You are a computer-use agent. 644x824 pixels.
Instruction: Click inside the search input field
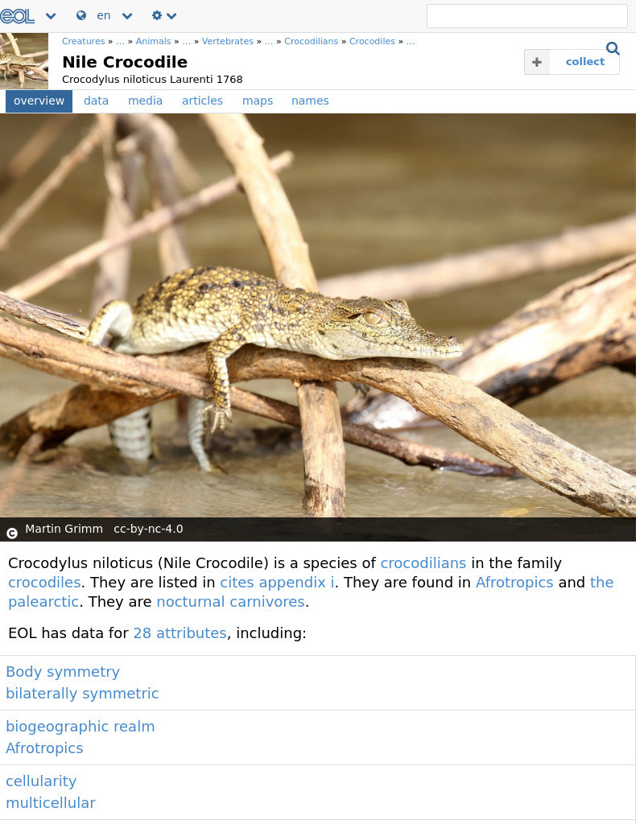coord(527,15)
